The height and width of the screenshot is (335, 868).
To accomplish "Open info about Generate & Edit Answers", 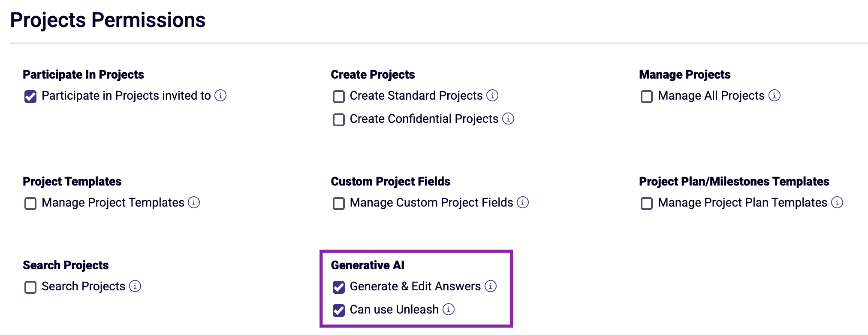I will point(490,286).
